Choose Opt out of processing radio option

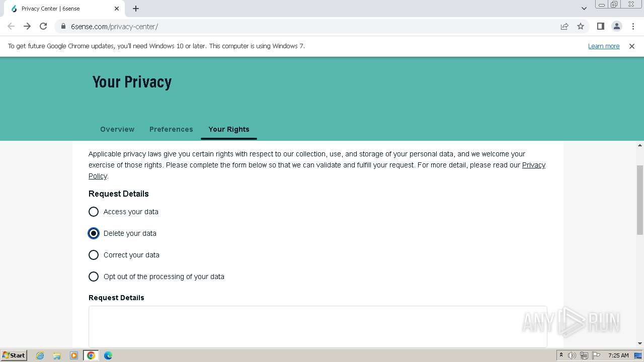pos(94,277)
